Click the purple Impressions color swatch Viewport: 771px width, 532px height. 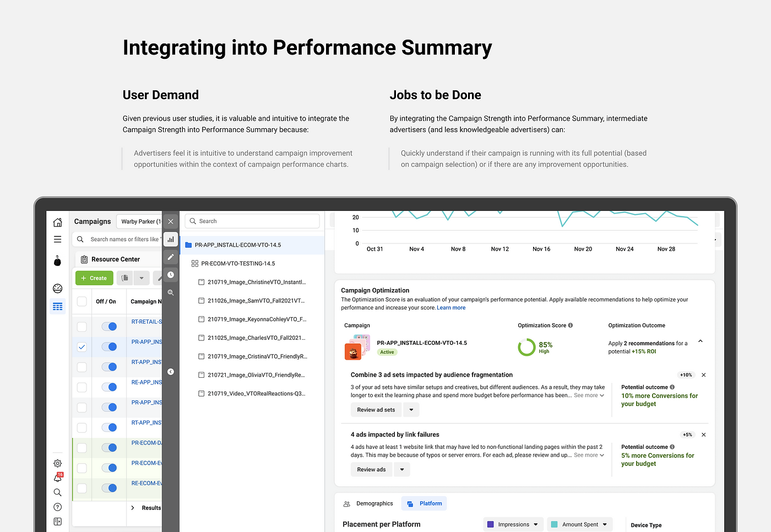click(490, 524)
